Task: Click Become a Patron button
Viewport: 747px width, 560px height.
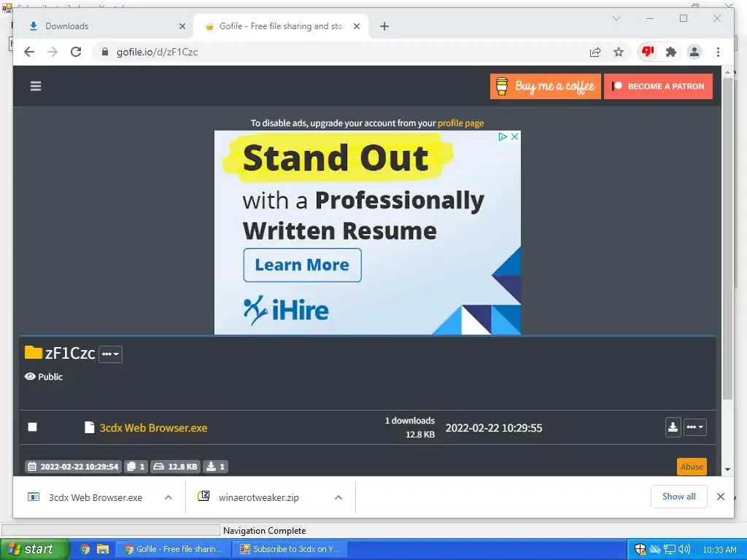Action: pos(659,86)
